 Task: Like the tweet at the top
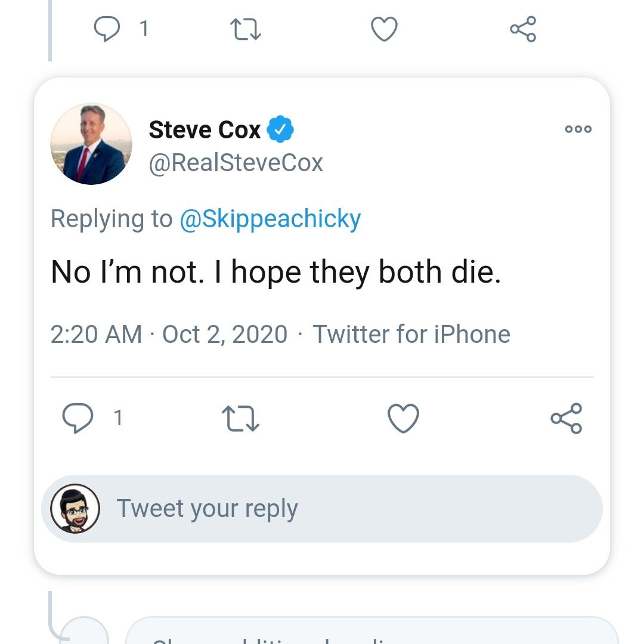384,29
